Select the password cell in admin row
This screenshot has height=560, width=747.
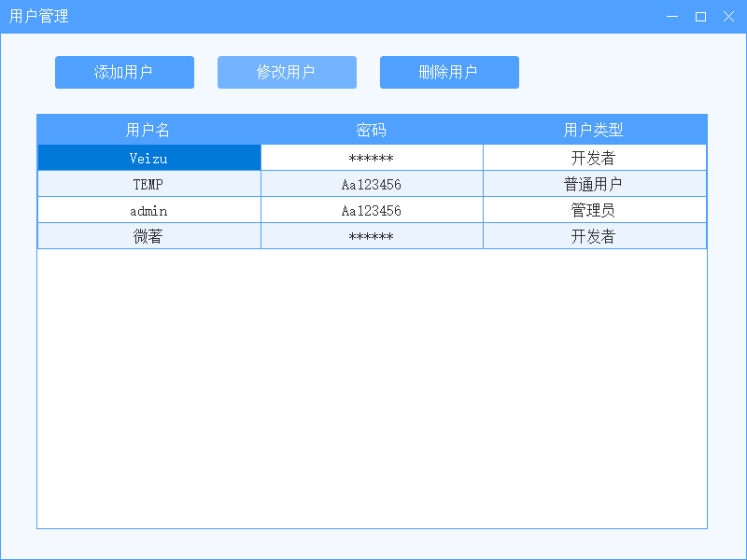[372, 210]
